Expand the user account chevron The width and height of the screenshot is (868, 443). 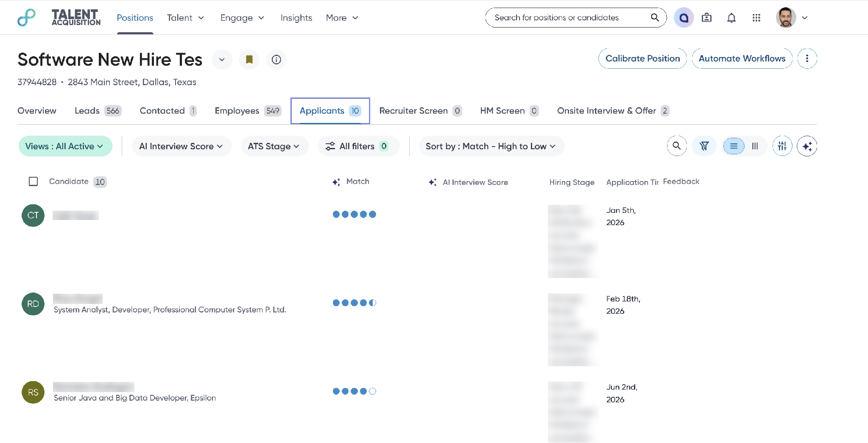[805, 18]
